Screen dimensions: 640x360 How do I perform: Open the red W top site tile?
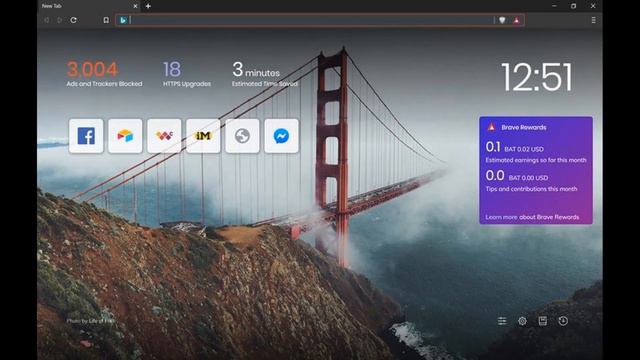coord(164,136)
